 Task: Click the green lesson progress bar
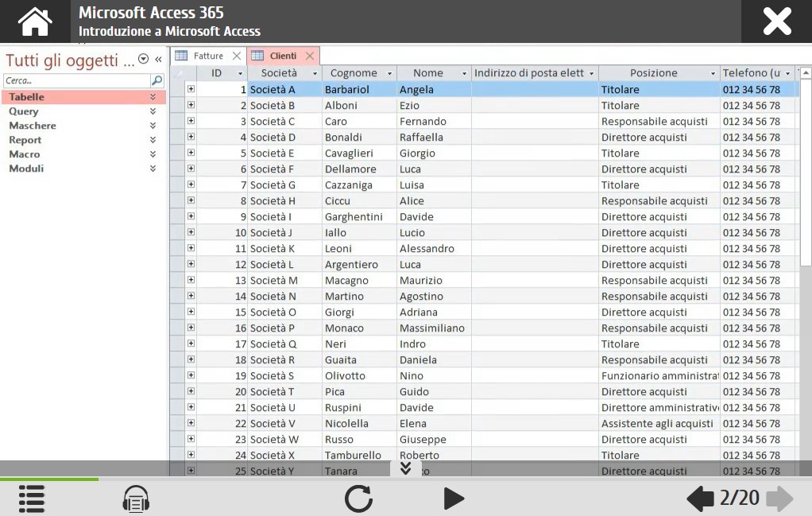tap(49, 479)
